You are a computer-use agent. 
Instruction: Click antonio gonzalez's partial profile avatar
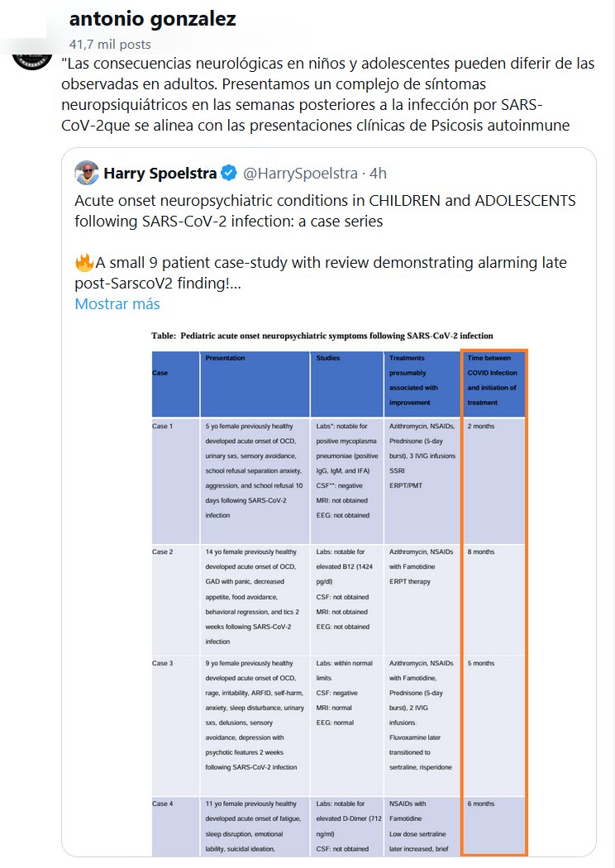coord(33,56)
